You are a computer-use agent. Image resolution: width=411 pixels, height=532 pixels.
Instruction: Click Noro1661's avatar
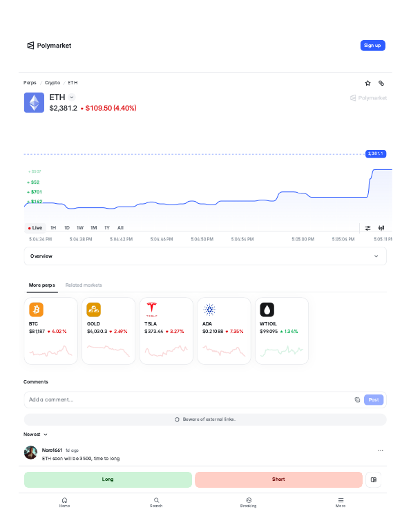(30, 453)
